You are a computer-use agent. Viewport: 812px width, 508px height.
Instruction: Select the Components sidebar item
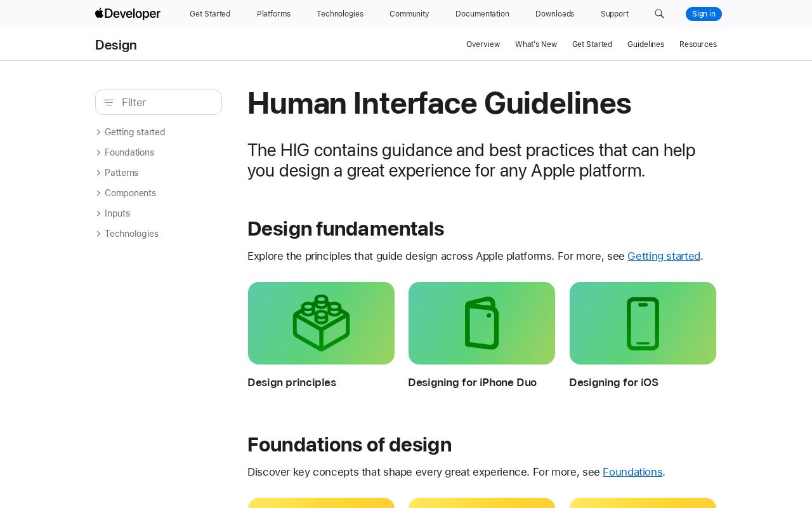pos(130,193)
